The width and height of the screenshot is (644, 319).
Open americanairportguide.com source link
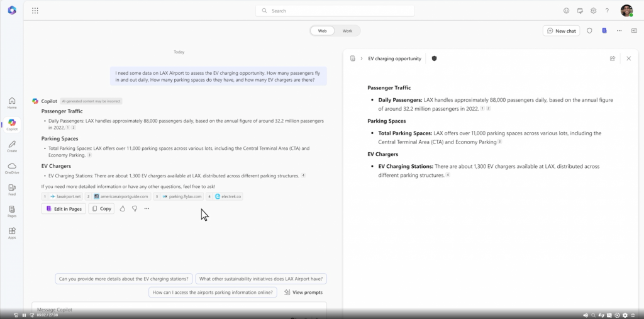coord(118,196)
